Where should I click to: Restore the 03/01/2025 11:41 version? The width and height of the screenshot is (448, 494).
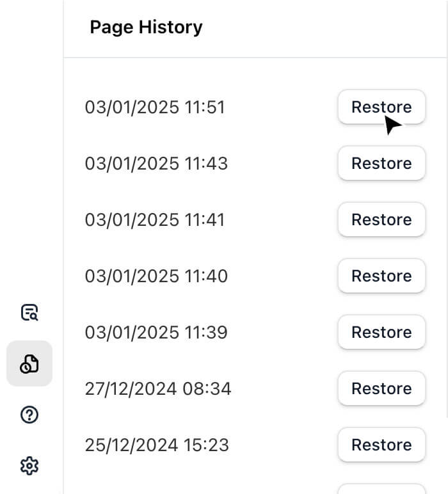pyautogui.click(x=381, y=219)
